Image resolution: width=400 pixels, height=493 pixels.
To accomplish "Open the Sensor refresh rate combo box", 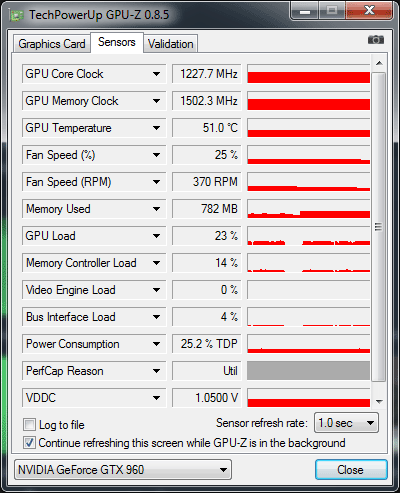I will 346,423.
